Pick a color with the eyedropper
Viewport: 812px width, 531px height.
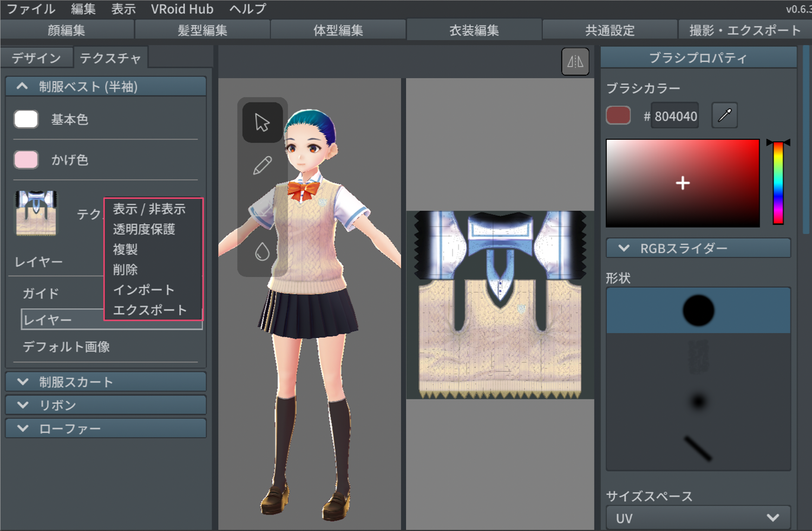point(724,115)
